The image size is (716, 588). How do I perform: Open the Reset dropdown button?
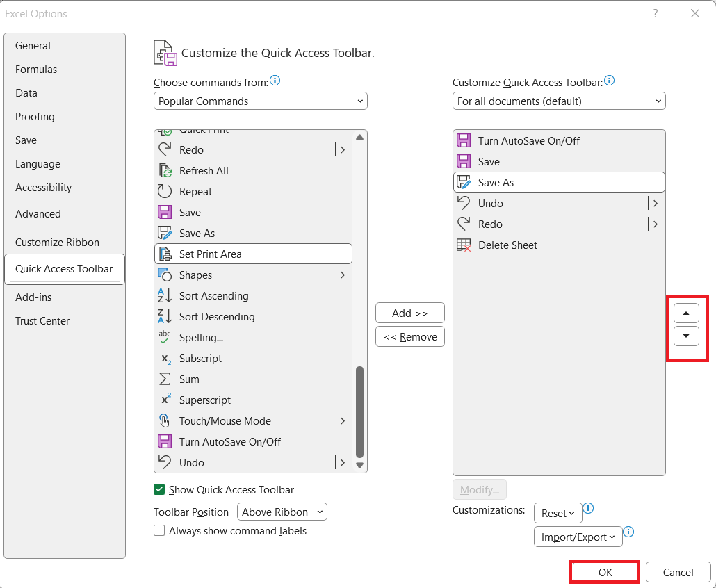coord(558,513)
